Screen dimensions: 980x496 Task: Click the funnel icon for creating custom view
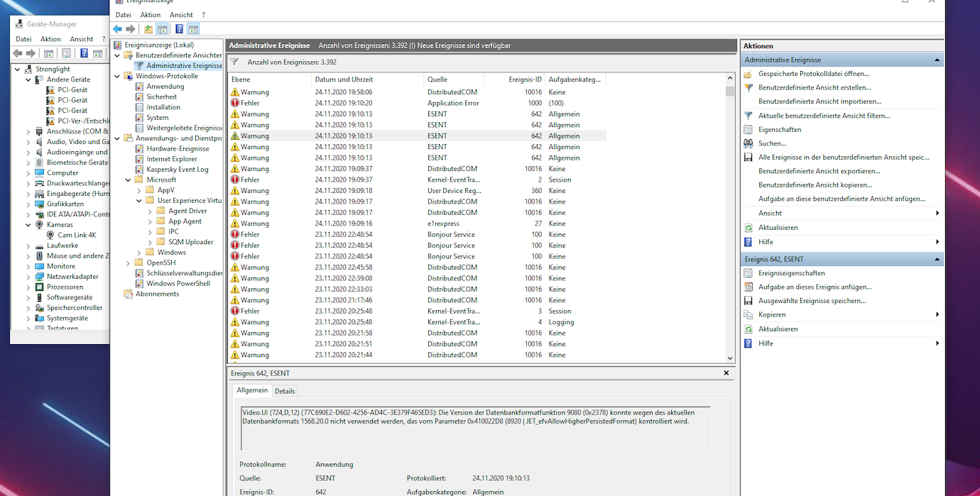pyautogui.click(x=748, y=88)
